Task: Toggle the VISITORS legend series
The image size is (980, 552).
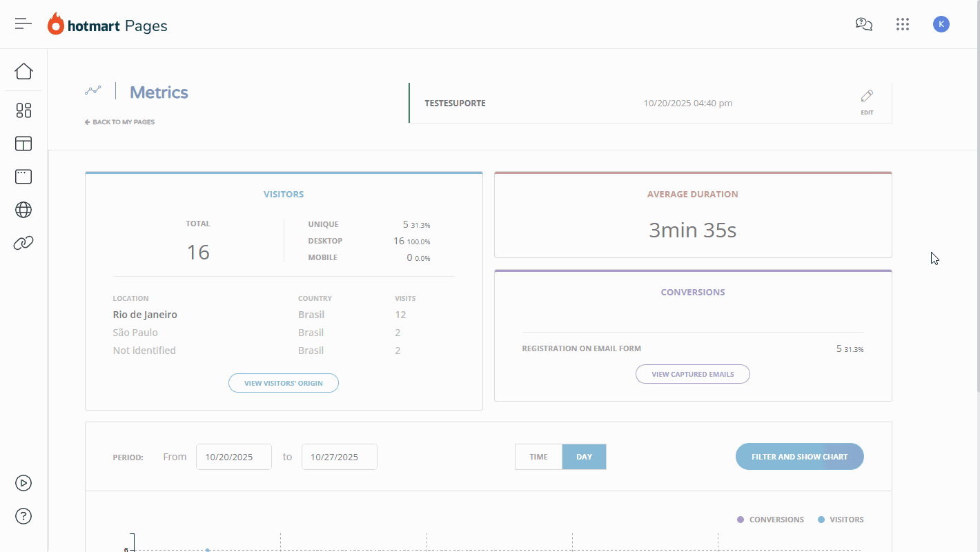Action: click(x=841, y=520)
